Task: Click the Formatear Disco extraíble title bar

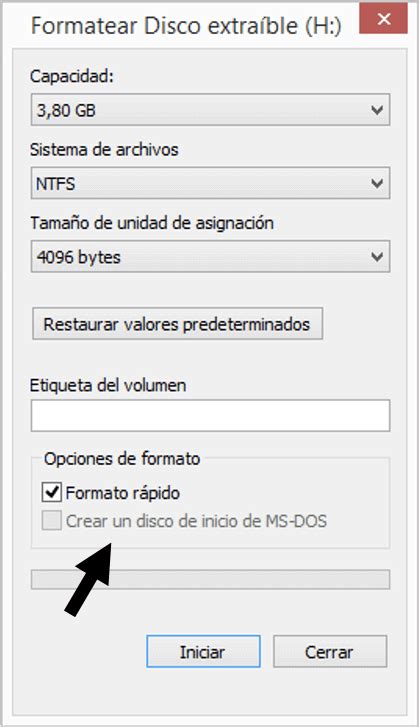Action: click(x=186, y=26)
